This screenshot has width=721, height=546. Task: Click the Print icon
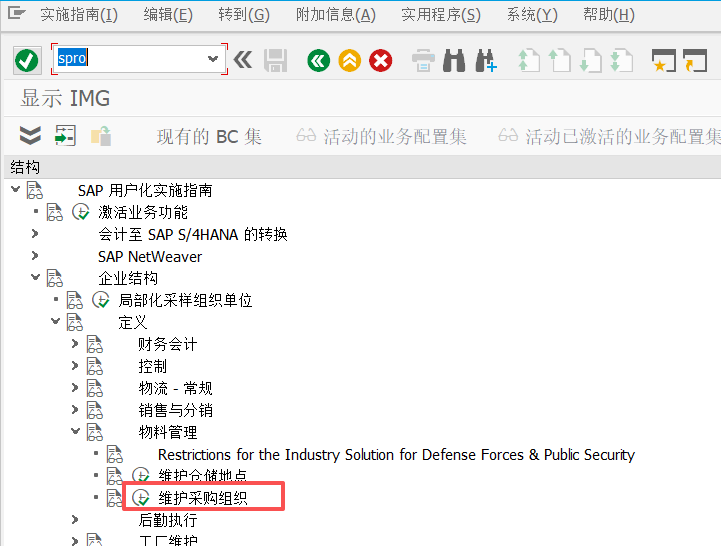[423, 60]
